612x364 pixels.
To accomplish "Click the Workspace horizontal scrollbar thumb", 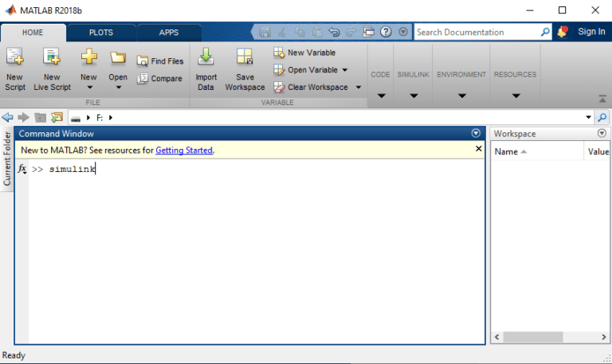I will (533, 337).
